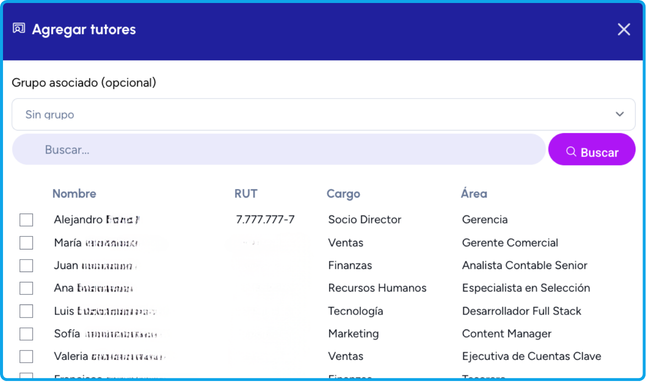Click the tutor icon beside Agregar tutores
646x382 pixels.
[19, 28]
